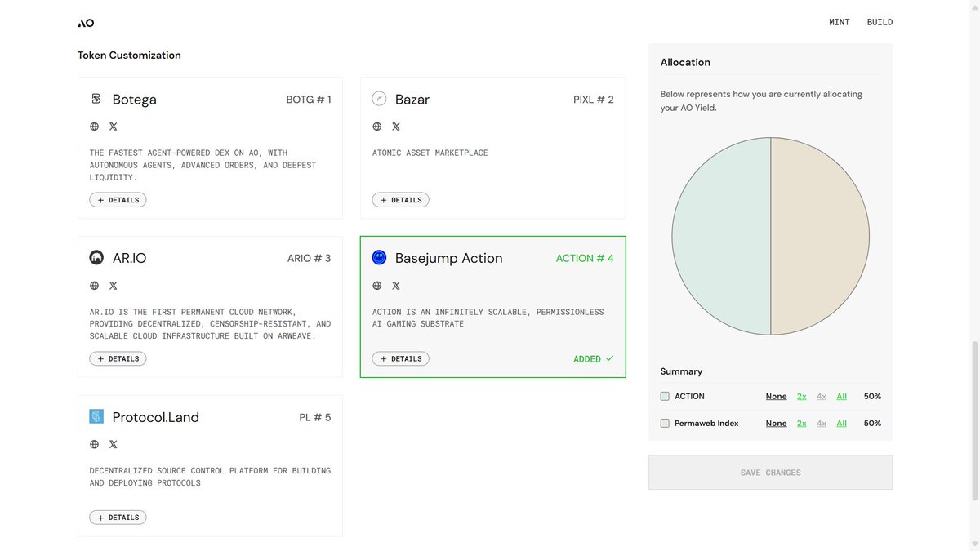Expand Bazar details
The height and width of the screenshot is (551, 980).
click(401, 200)
